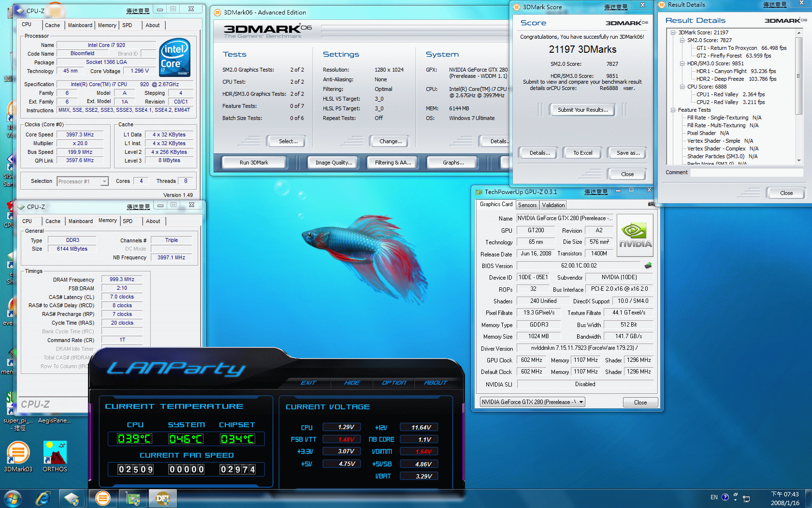
Task: Click LANParty's ABOUT menu item
Action: click(435, 383)
